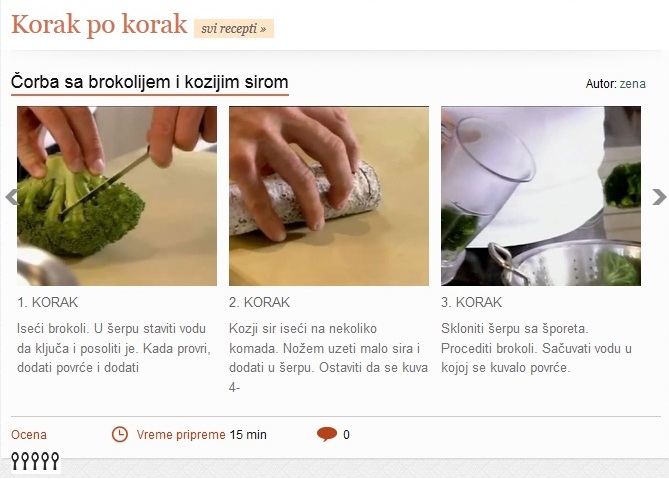This screenshot has height=479, width=669.
Task: Rate recipe with the fifth spoon icon
Action: coord(55,461)
